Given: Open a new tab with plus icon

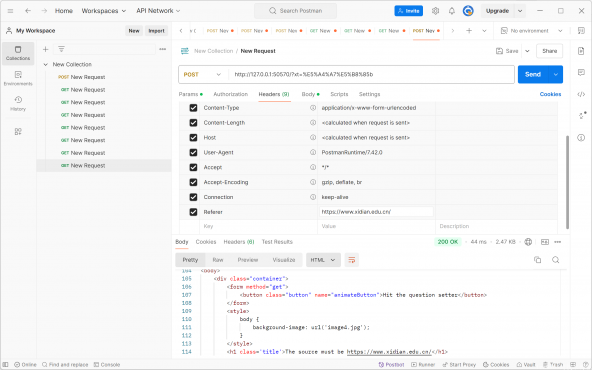Looking at the screenshot, I should 469,31.
